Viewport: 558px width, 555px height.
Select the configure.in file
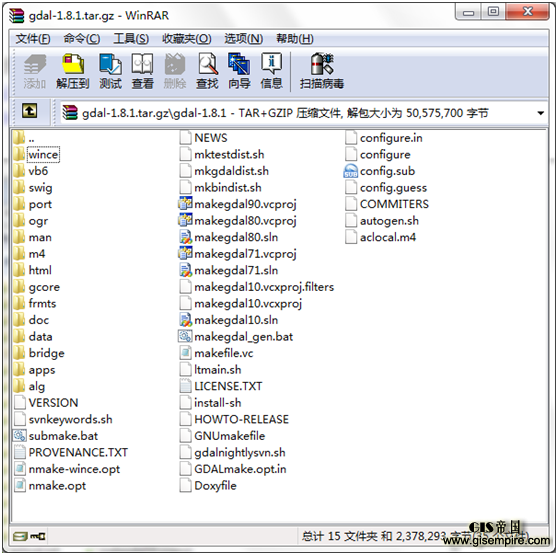(384, 138)
